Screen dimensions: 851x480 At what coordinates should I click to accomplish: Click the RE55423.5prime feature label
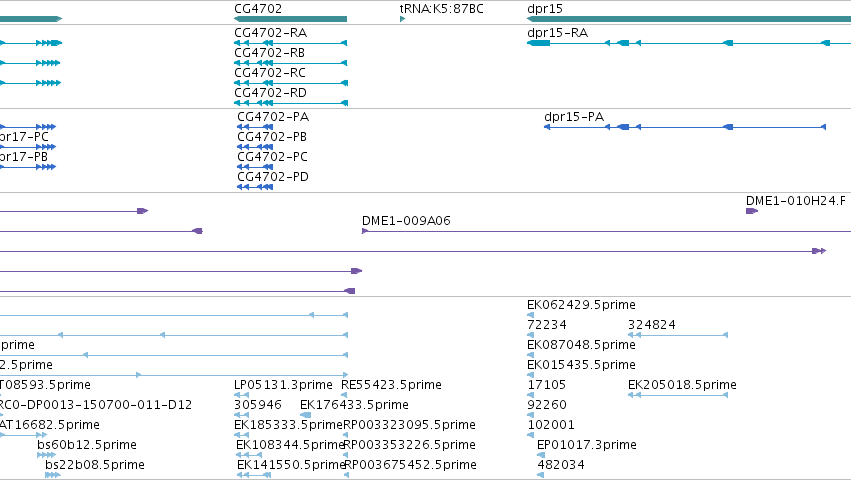[391, 385]
